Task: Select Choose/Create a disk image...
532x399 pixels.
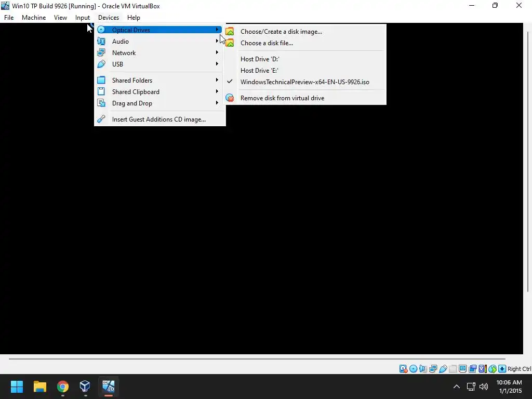Action: [305, 32]
